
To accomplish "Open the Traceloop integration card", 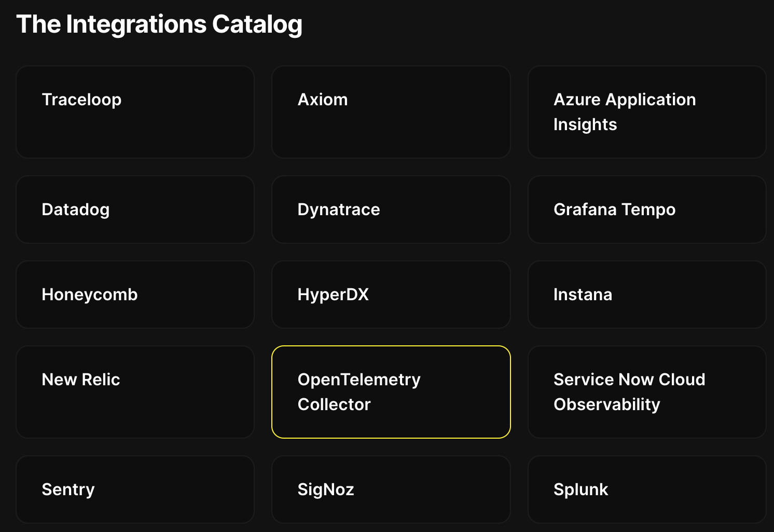I will [x=135, y=112].
